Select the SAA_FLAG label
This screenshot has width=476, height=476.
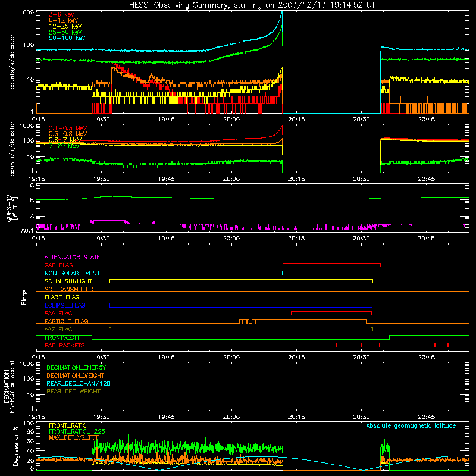click(58, 313)
